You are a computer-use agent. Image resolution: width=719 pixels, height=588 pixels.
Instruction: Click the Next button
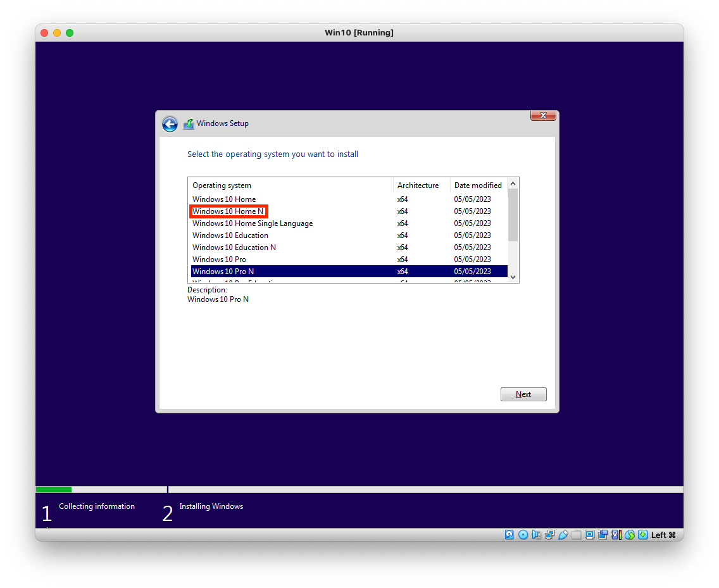click(x=523, y=394)
